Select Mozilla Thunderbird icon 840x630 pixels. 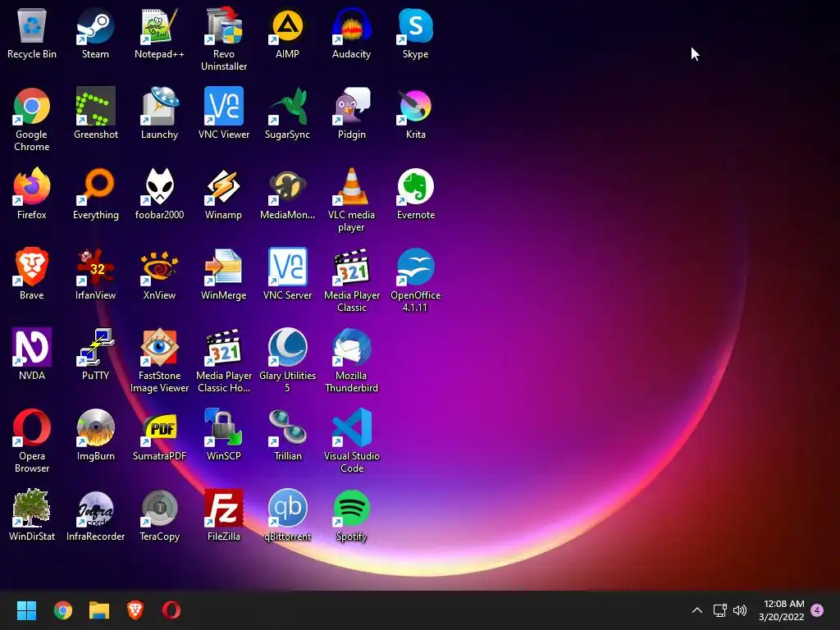coord(351,348)
